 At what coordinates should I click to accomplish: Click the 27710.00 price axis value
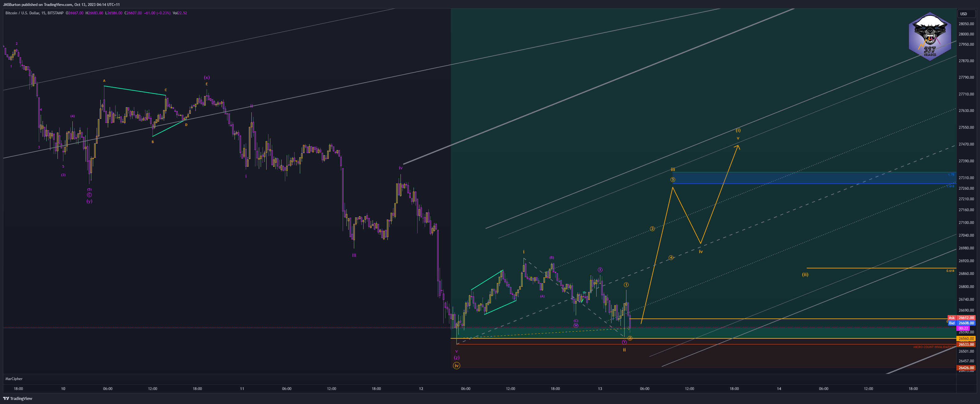pos(966,94)
